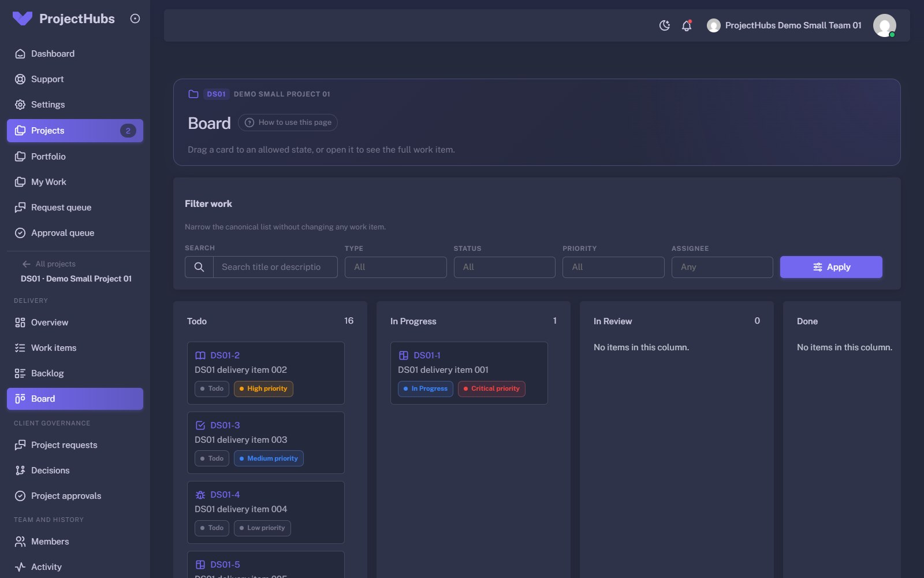Open project Overview
This screenshot has width=924, height=578.
coord(75,323)
